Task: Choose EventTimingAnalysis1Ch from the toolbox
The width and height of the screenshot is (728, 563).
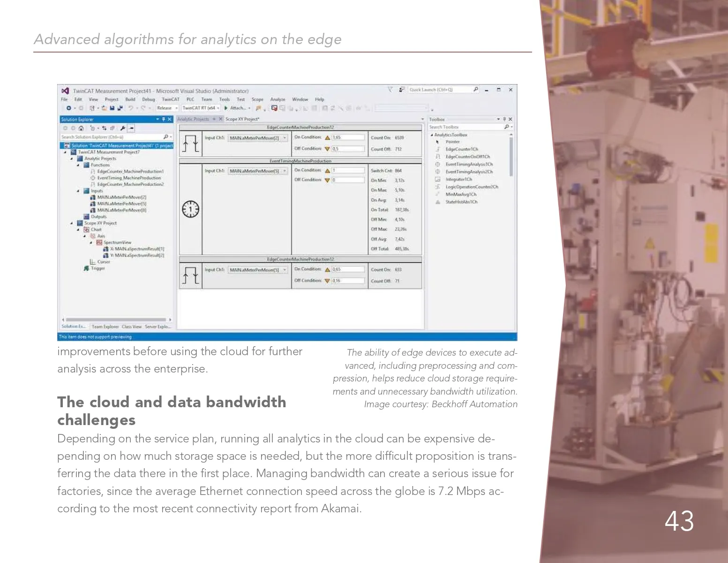Action: [469, 164]
